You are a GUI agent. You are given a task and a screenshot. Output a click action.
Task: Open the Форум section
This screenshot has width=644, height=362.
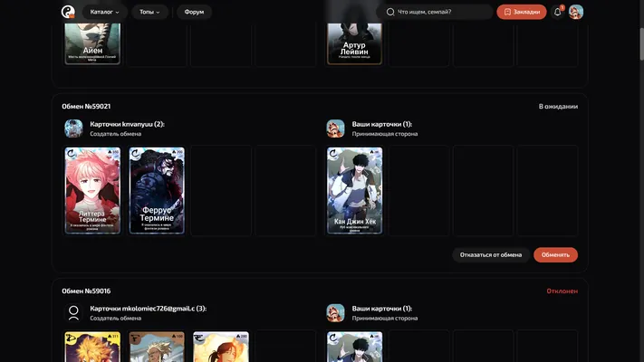194,12
